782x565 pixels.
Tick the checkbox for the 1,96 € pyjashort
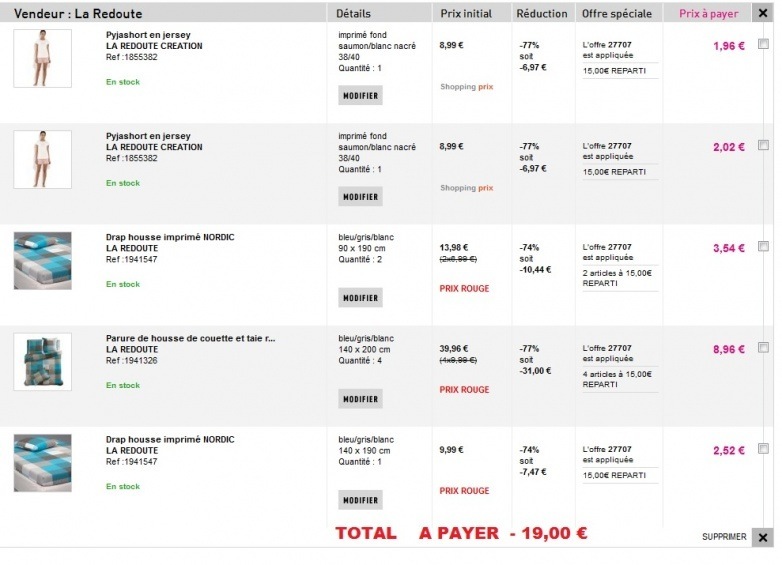(764, 44)
